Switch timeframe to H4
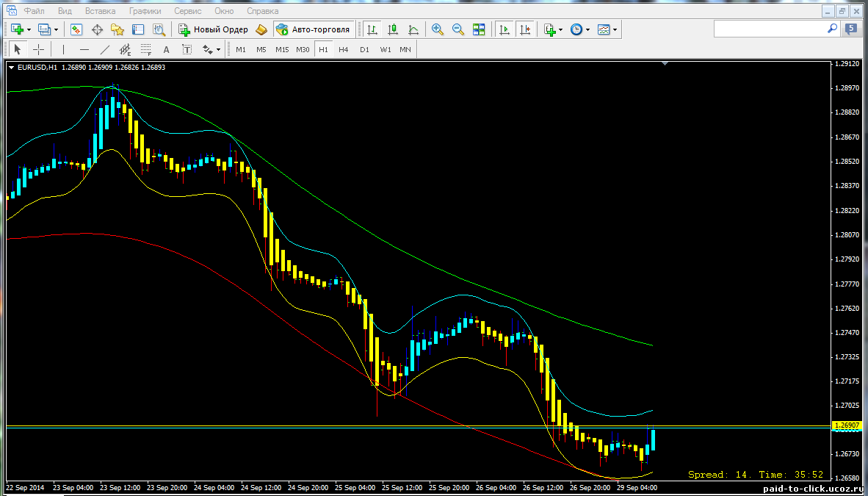Screen dimensions: 868x496 [x=344, y=49]
